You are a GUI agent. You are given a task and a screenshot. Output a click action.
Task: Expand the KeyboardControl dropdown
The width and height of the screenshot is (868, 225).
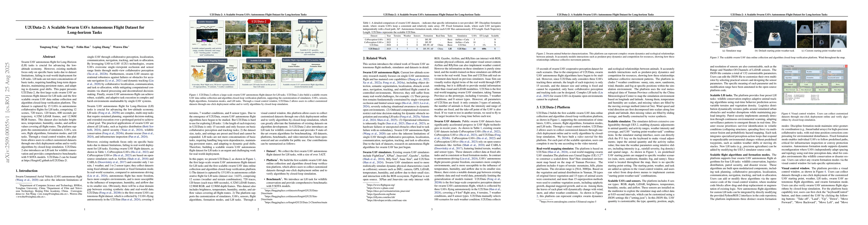pyautogui.click(x=842, y=78)
